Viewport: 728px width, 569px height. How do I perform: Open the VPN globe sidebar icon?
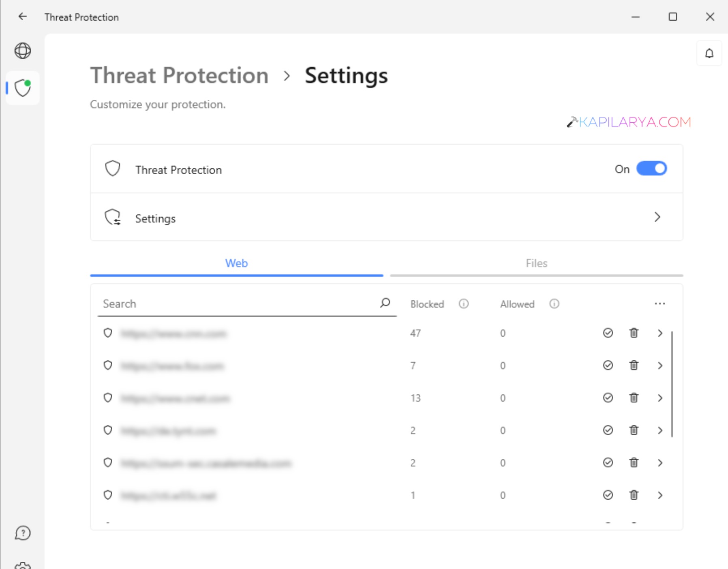point(23,51)
